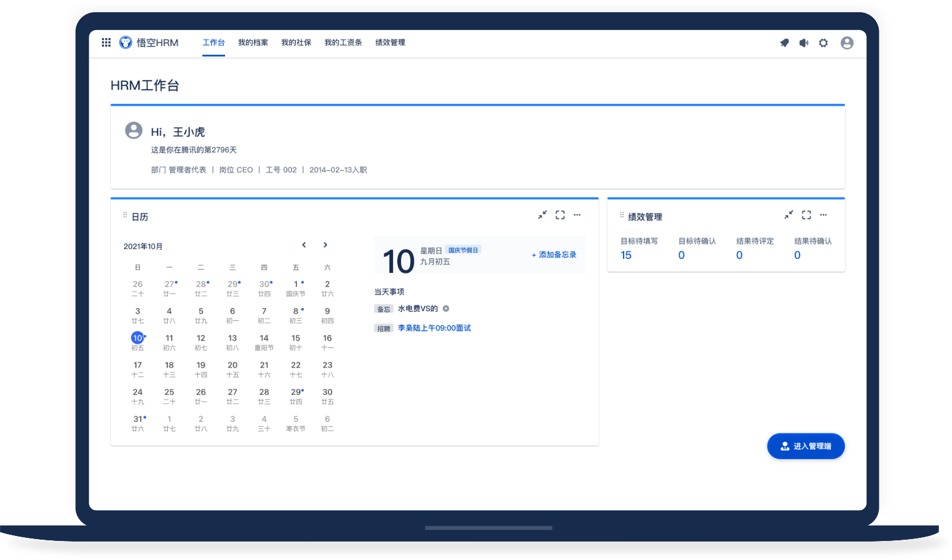
Task: Open the announcements speaker icon
Action: (804, 43)
